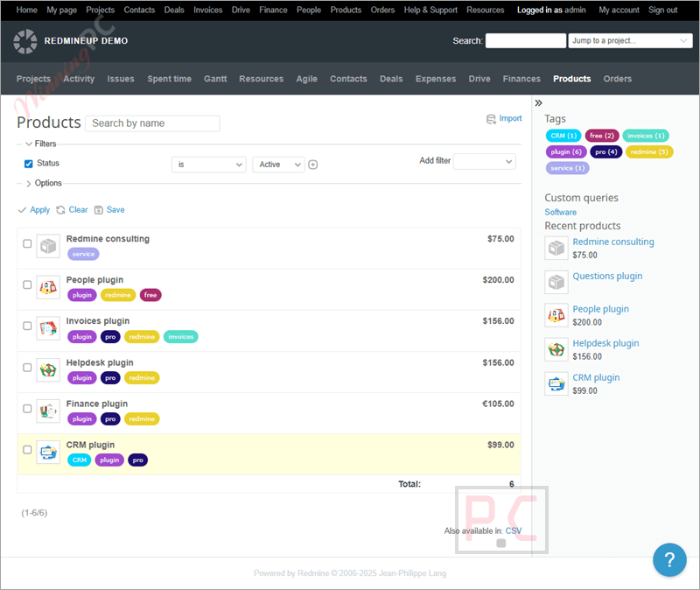Go to the Orders tab in main menu

618,79
